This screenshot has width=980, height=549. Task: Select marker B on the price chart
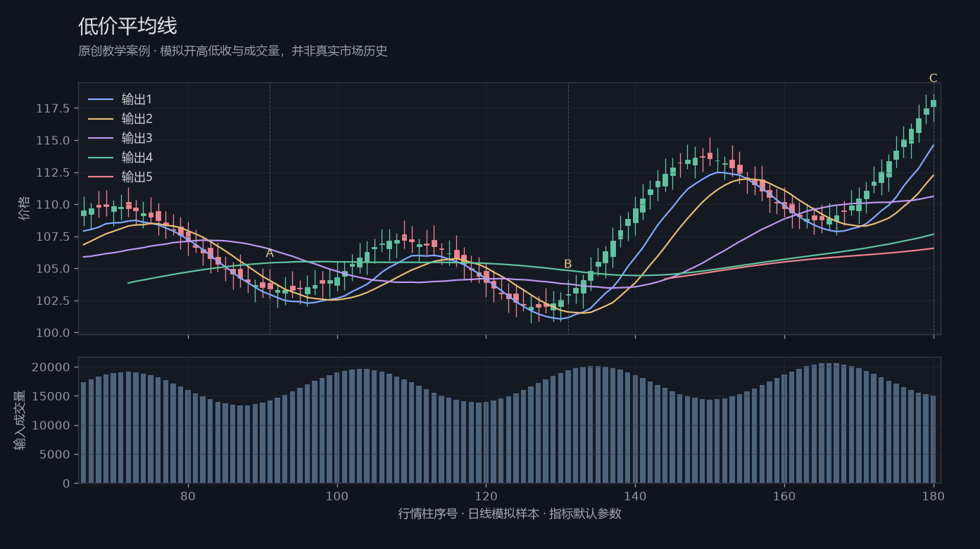click(x=568, y=264)
